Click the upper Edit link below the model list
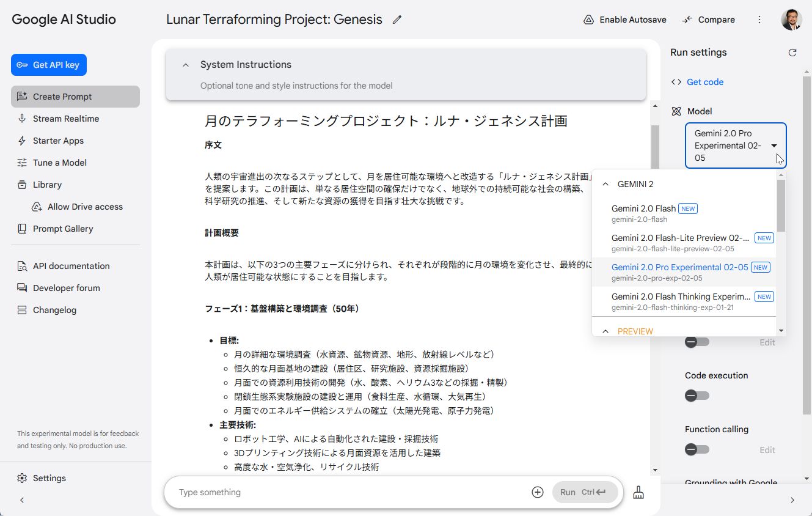The width and height of the screenshot is (812, 516). (x=767, y=342)
